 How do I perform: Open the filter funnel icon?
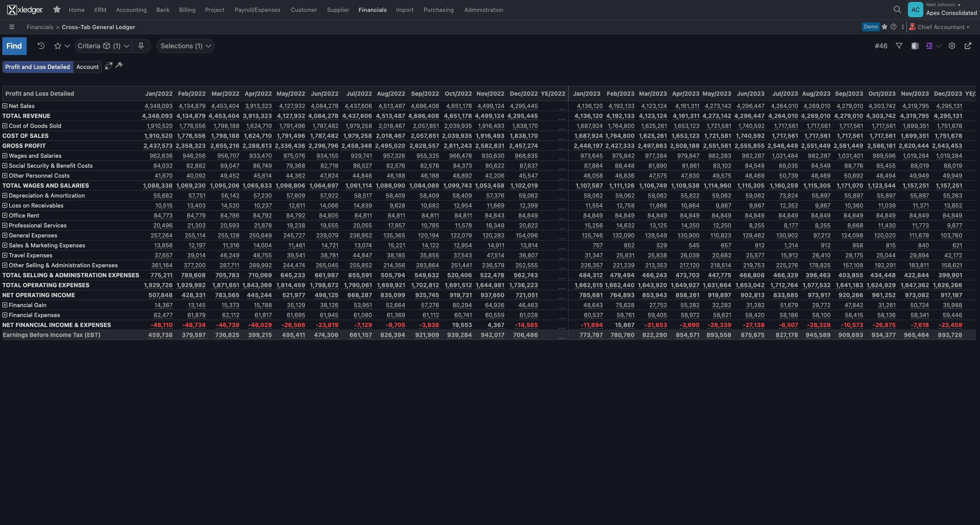pos(899,46)
